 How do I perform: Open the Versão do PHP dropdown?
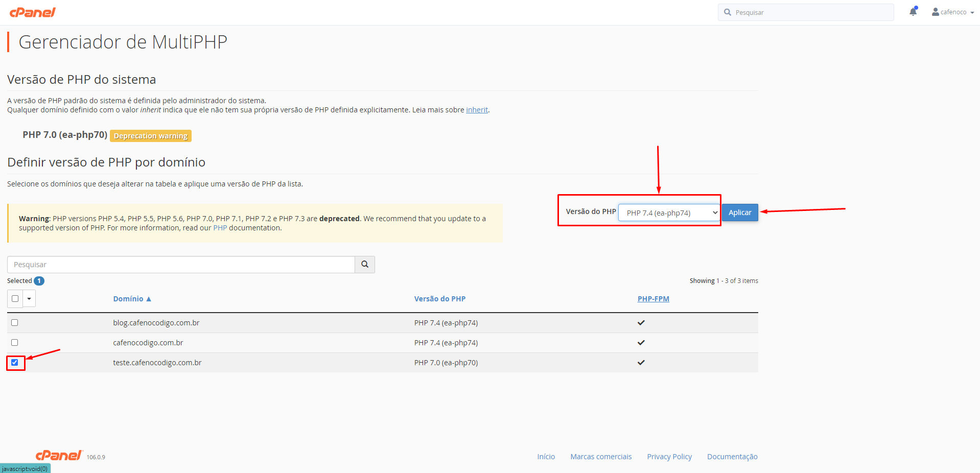click(669, 213)
